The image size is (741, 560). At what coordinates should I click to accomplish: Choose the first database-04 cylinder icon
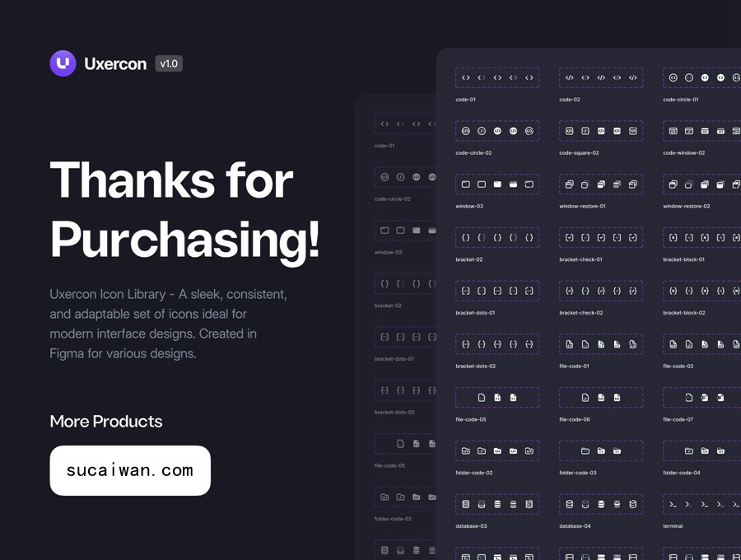570,504
